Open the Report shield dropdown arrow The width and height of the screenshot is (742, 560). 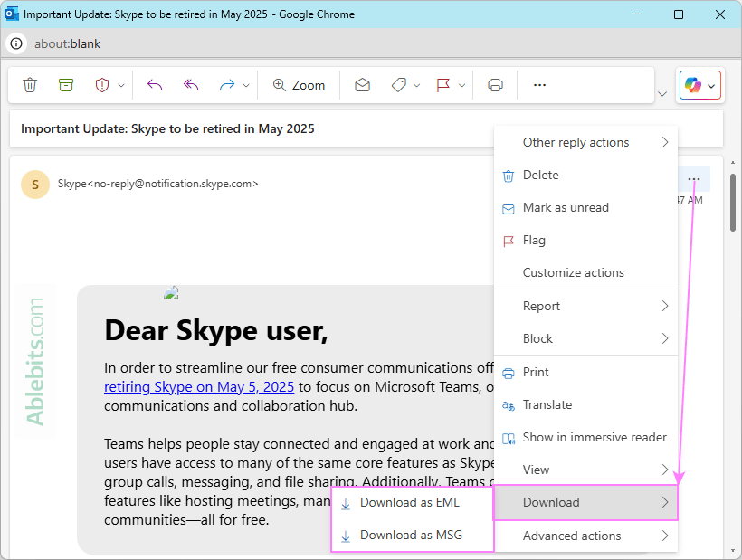pyautogui.click(x=121, y=86)
